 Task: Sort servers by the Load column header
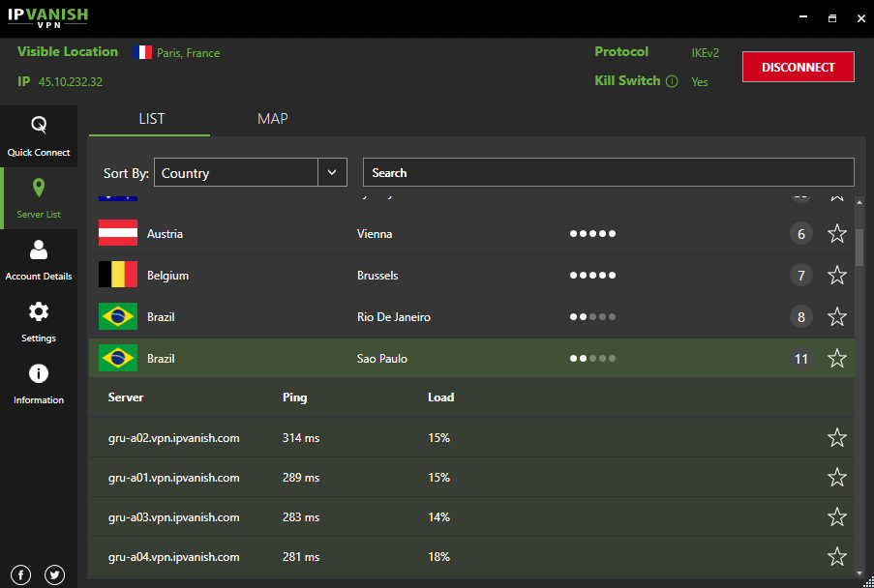point(441,397)
